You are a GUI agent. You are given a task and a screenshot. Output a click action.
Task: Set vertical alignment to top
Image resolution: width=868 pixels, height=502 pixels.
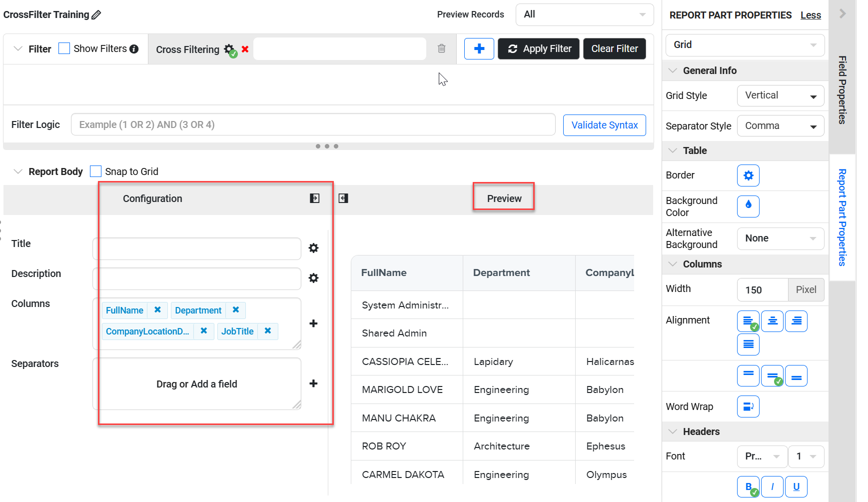click(748, 375)
